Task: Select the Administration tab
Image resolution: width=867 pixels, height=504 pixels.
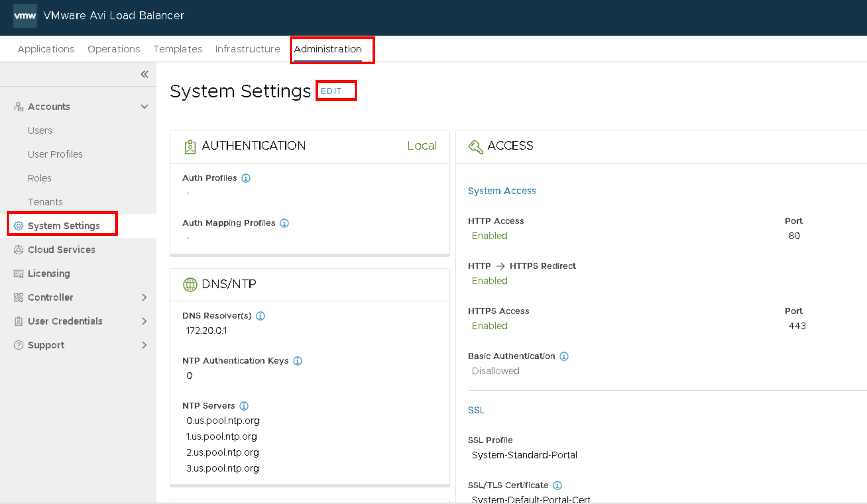Action: tap(327, 49)
